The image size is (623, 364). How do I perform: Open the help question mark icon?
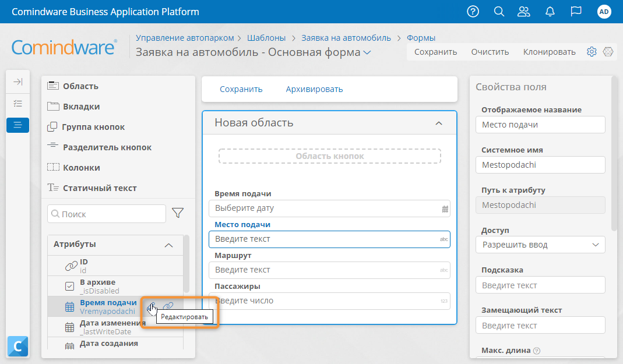click(473, 12)
